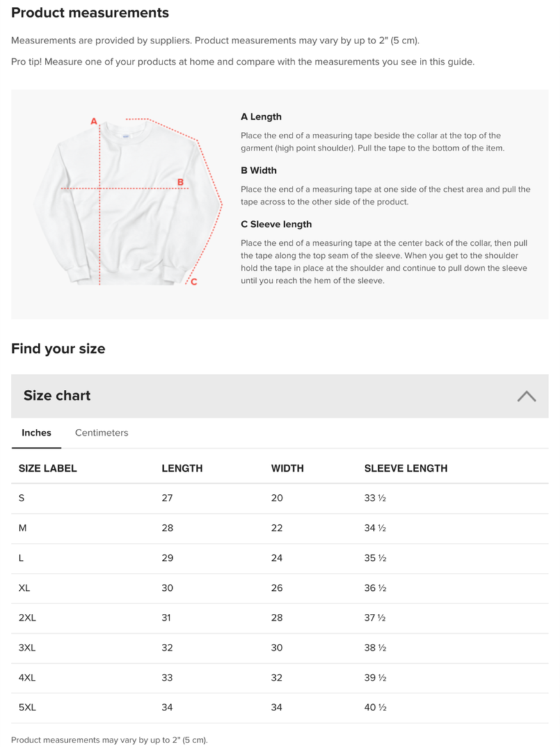Click the red B width marker

[x=180, y=182]
